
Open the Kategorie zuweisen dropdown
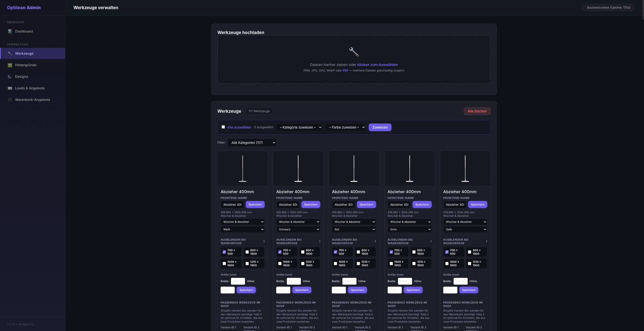300,127
